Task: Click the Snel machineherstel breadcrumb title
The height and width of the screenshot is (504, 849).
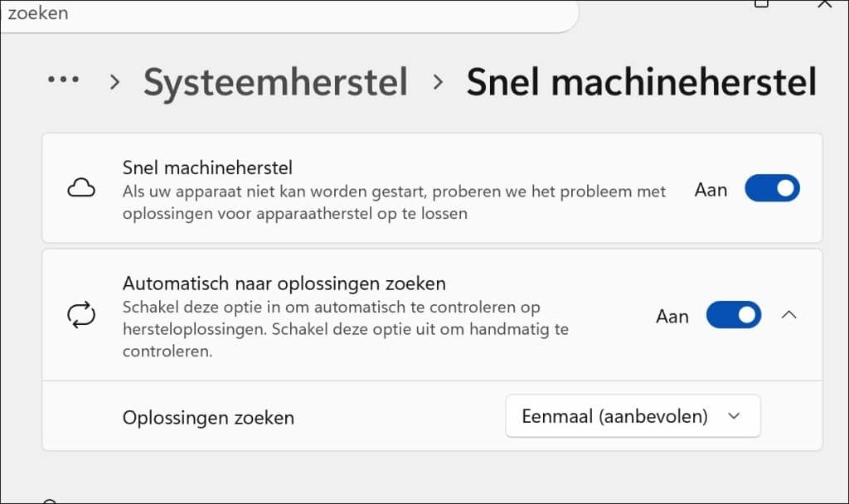Action: tap(641, 81)
